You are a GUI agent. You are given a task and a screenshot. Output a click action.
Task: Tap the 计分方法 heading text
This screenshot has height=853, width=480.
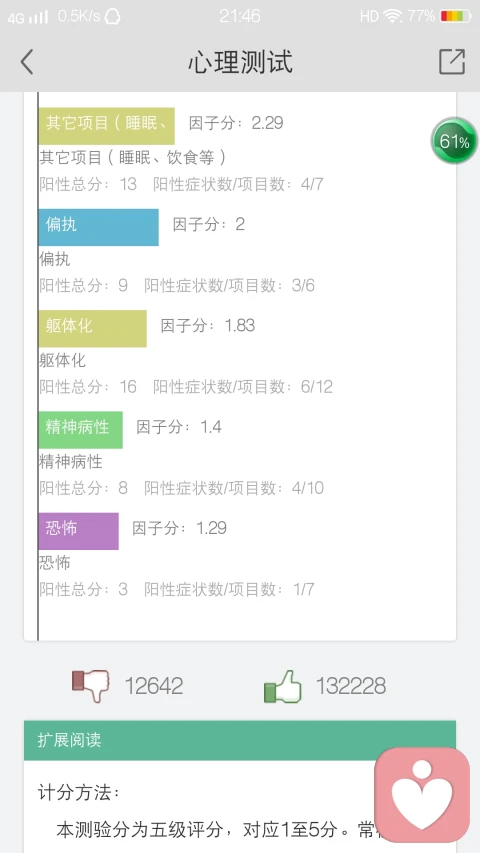79,793
